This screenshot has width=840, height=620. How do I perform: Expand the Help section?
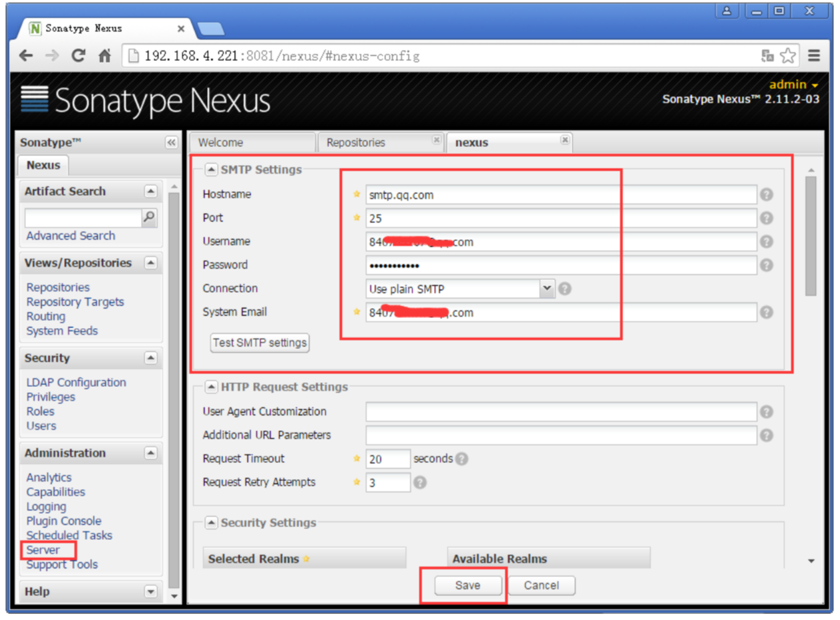151,591
